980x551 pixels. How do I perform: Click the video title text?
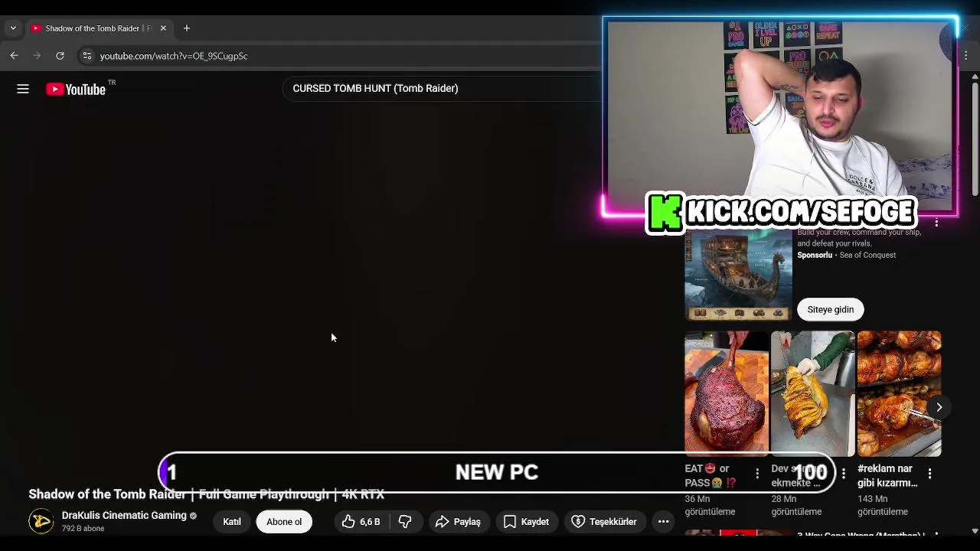tap(207, 494)
